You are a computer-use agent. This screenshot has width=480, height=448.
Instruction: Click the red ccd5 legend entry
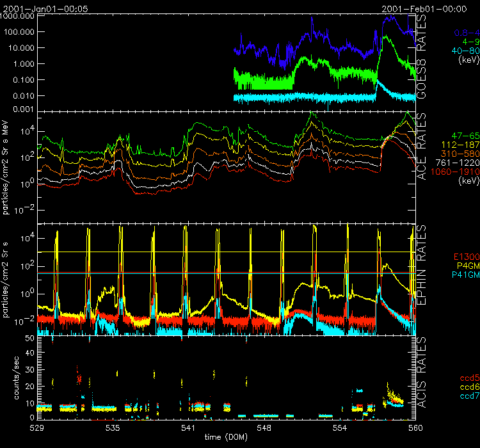467,380
